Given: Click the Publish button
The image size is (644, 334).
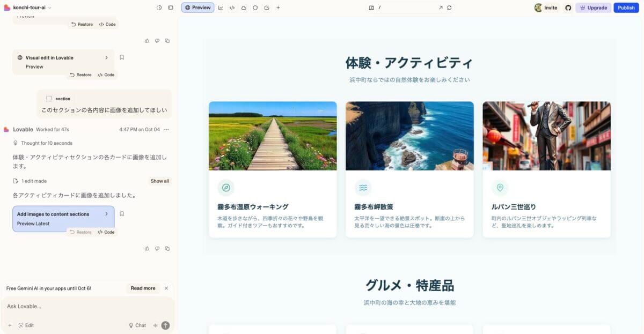Looking at the screenshot, I should [626, 8].
